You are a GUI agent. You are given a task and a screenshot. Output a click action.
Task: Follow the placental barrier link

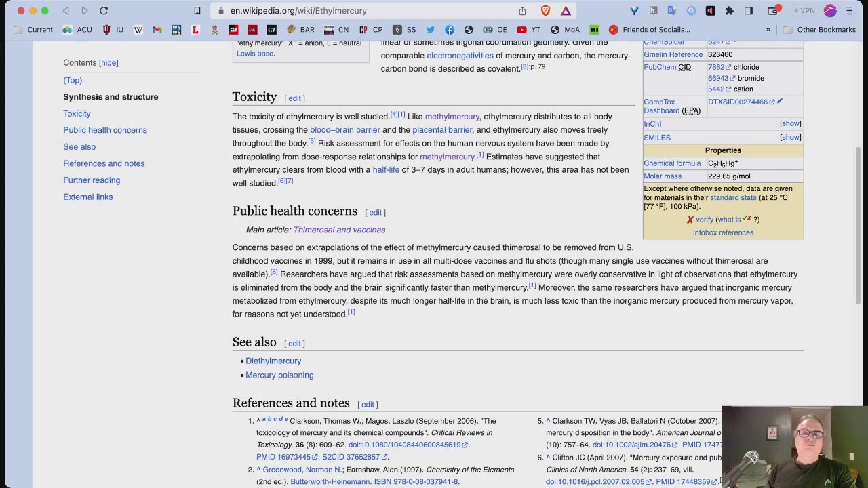point(442,130)
